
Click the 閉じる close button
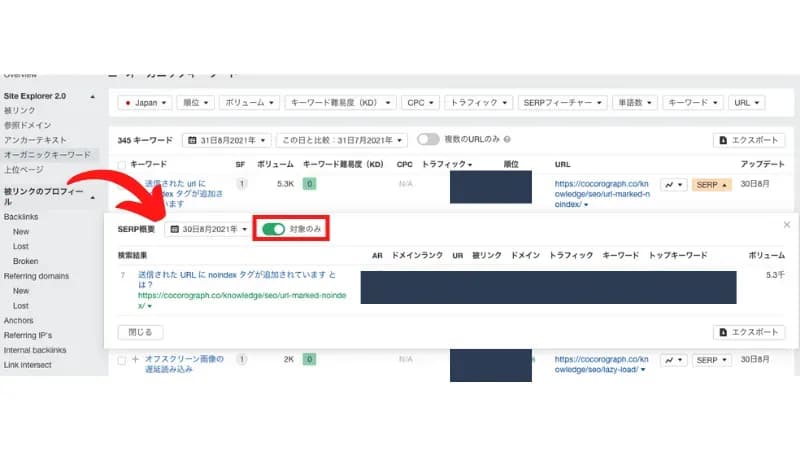pyautogui.click(x=140, y=332)
